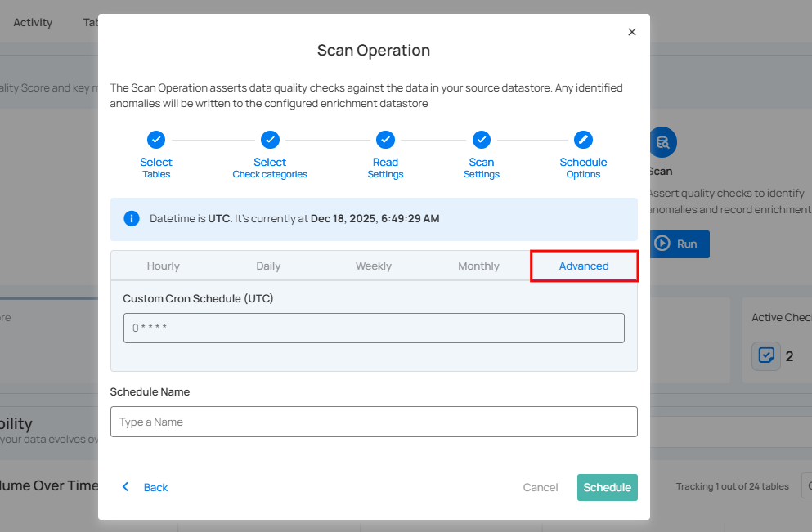Click the Select Tables step checkmark icon
Image resolution: width=812 pixels, height=532 pixels.
click(155, 140)
